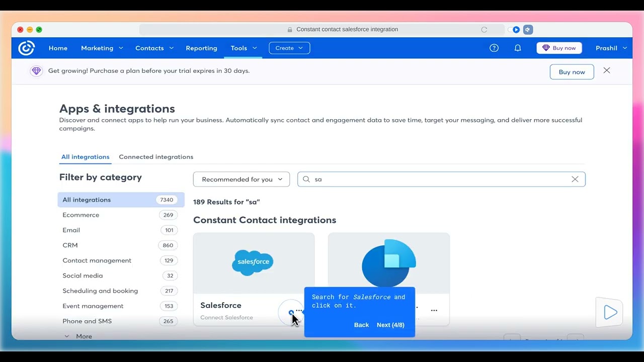Click the 860 count badge next to CRM
The width and height of the screenshot is (644, 362).
(168, 245)
